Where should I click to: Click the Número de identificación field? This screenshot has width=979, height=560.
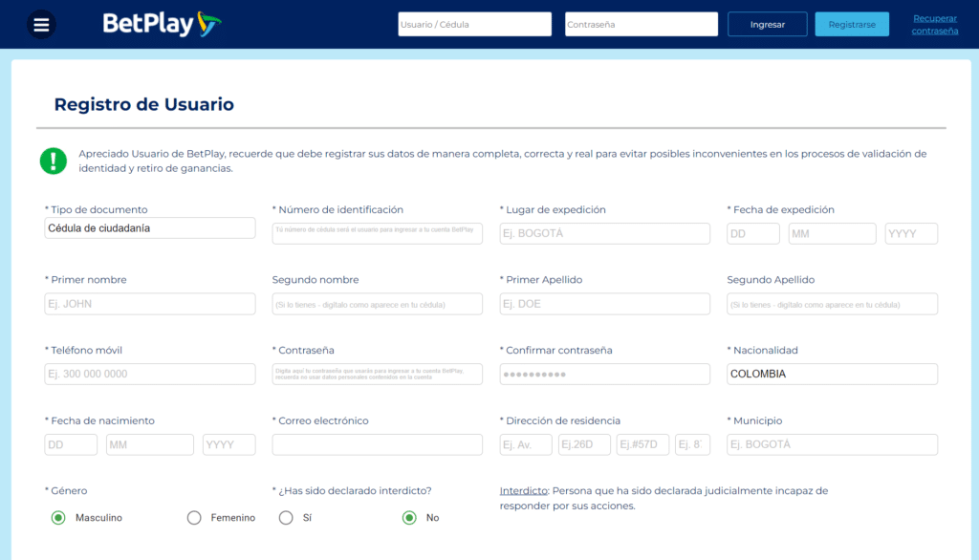[377, 234]
